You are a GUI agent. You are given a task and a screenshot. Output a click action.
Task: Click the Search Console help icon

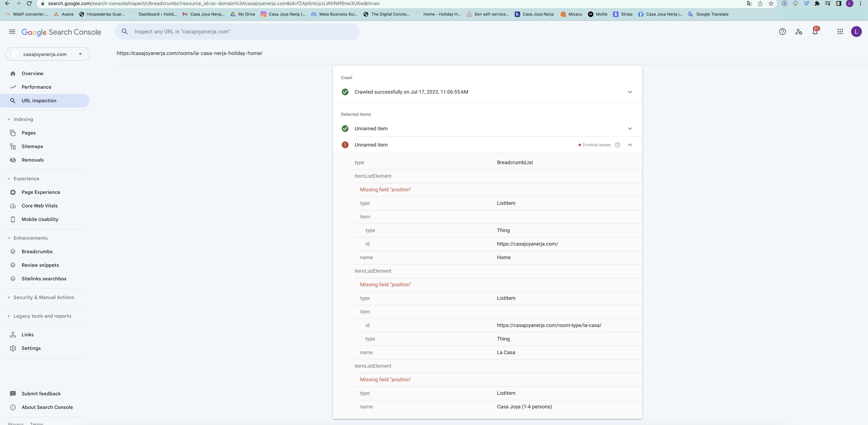(x=782, y=32)
